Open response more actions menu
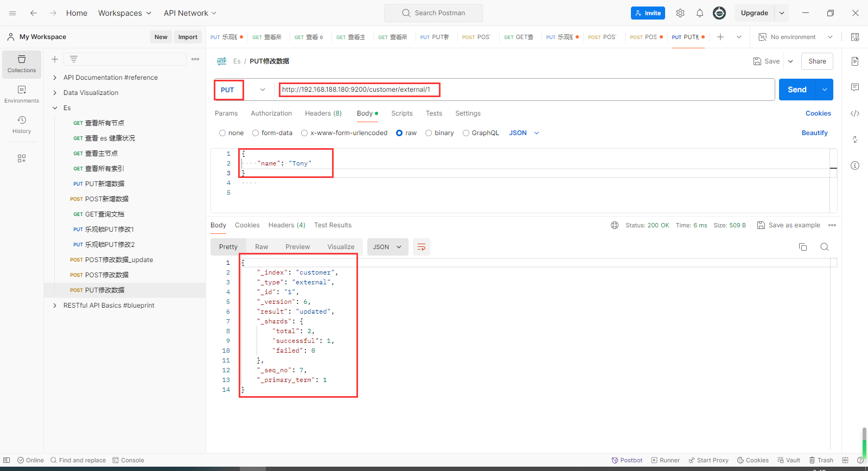This screenshot has width=868, height=471. tap(832, 225)
